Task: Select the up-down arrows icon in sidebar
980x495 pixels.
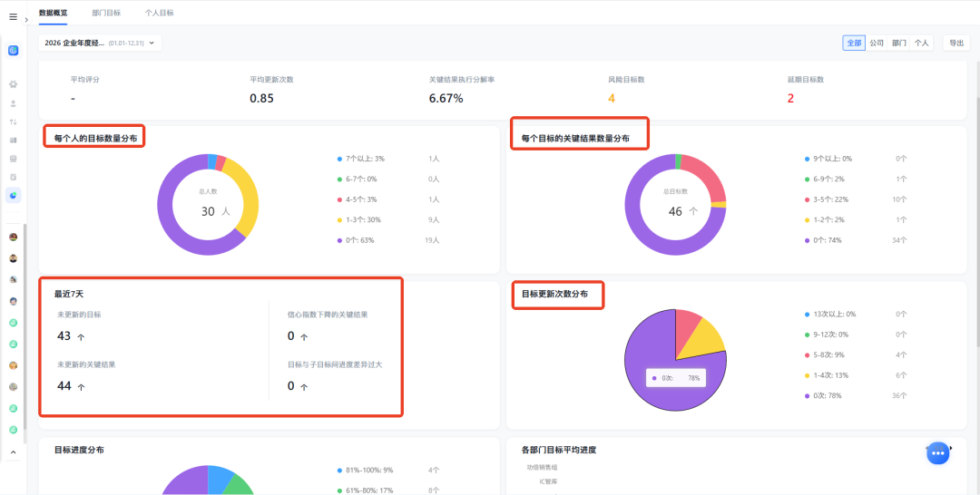Action: click(x=13, y=121)
